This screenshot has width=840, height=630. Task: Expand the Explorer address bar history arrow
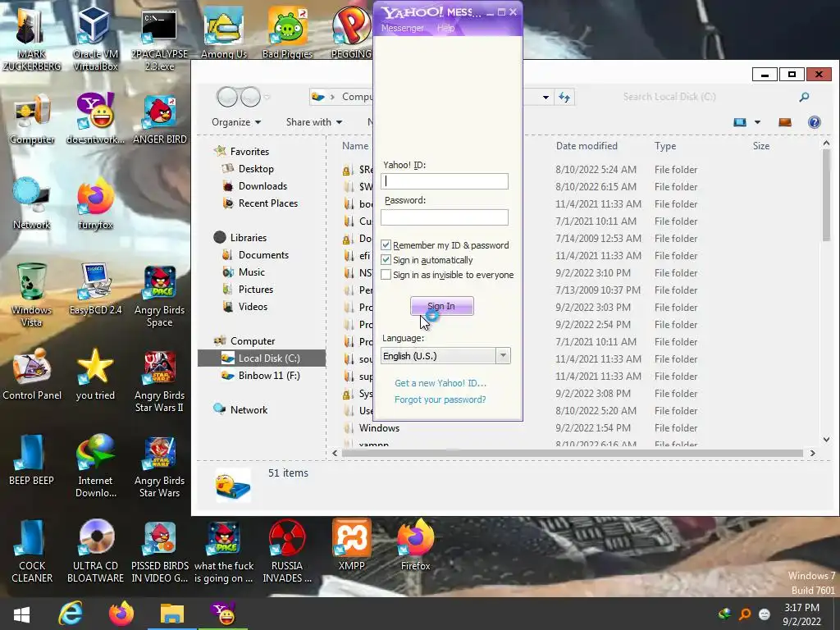click(546, 97)
